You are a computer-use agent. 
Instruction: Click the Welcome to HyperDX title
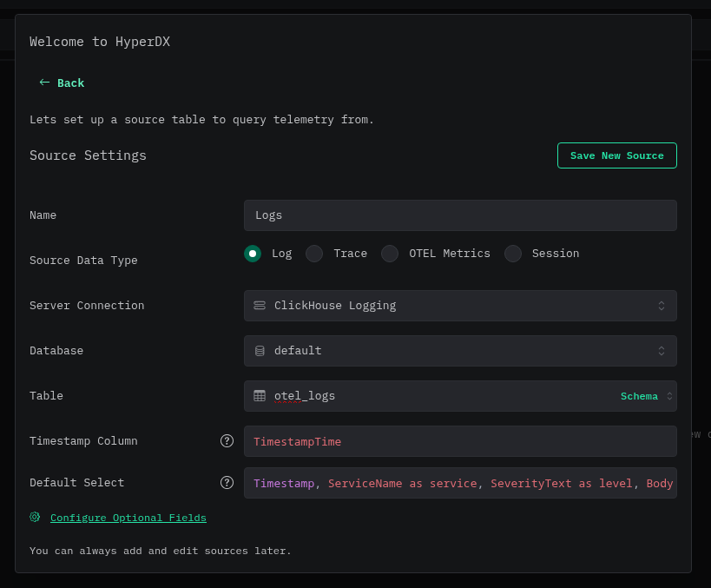pyautogui.click(x=100, y=42)
